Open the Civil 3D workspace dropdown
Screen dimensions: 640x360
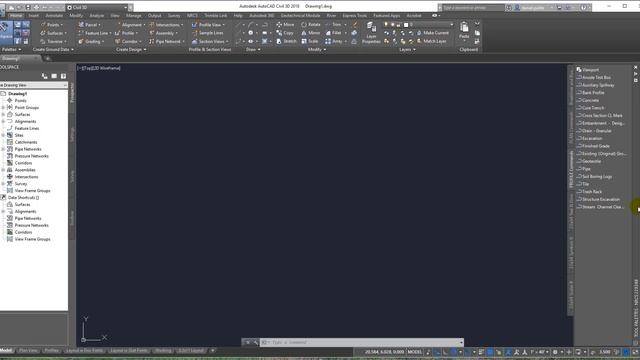[x=97, y=7]
